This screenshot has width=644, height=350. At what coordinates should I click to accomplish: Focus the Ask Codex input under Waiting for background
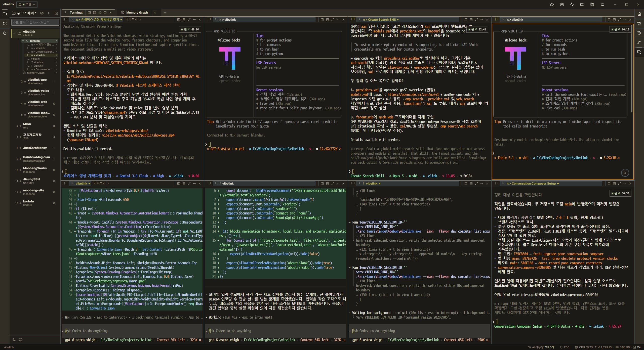pyautogui.click(x=419, y=331)
